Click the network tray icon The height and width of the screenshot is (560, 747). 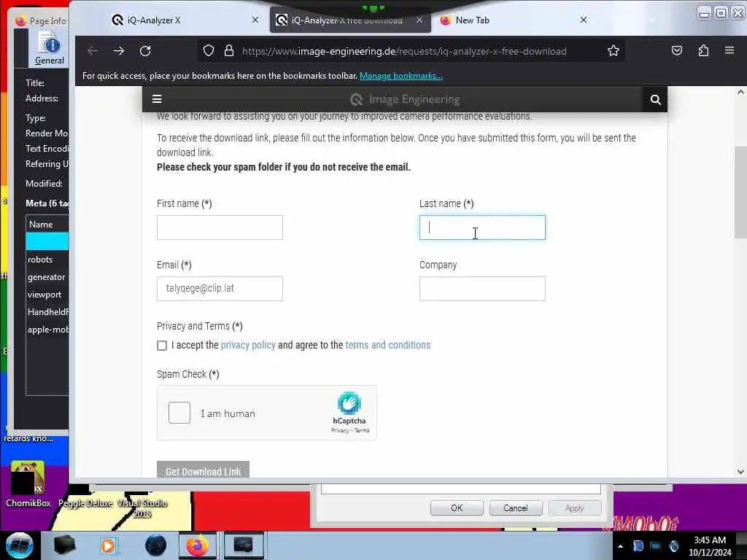[656, 546]
